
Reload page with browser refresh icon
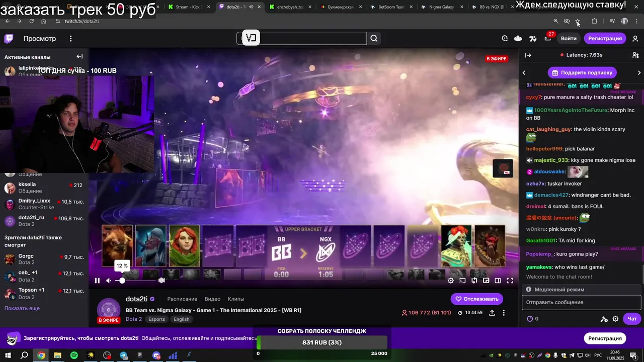31,21
